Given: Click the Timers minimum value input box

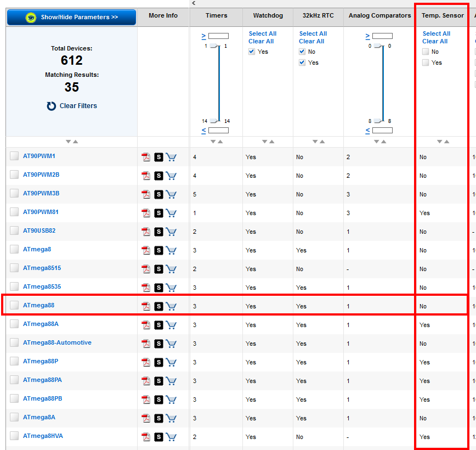Looking at the screenshot, I should 219,36.
